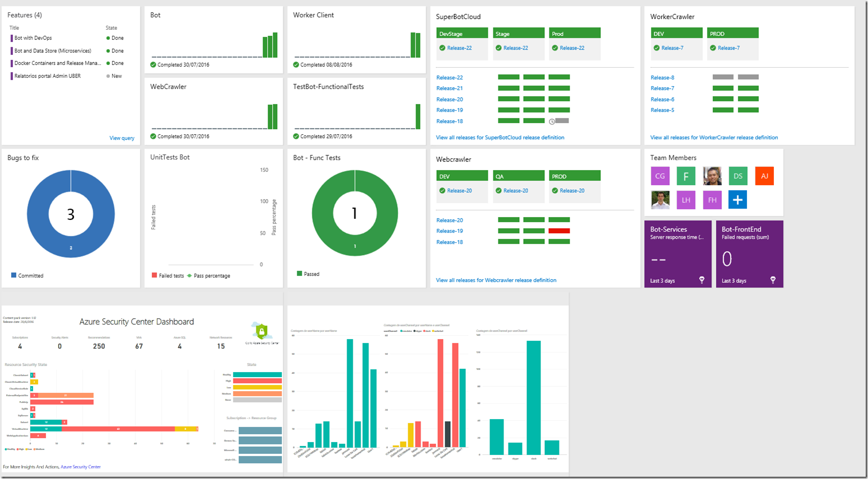Click the LH team member avatar
Image resolution: width=868 pixels, height=479 pixels.
[686, 200]
